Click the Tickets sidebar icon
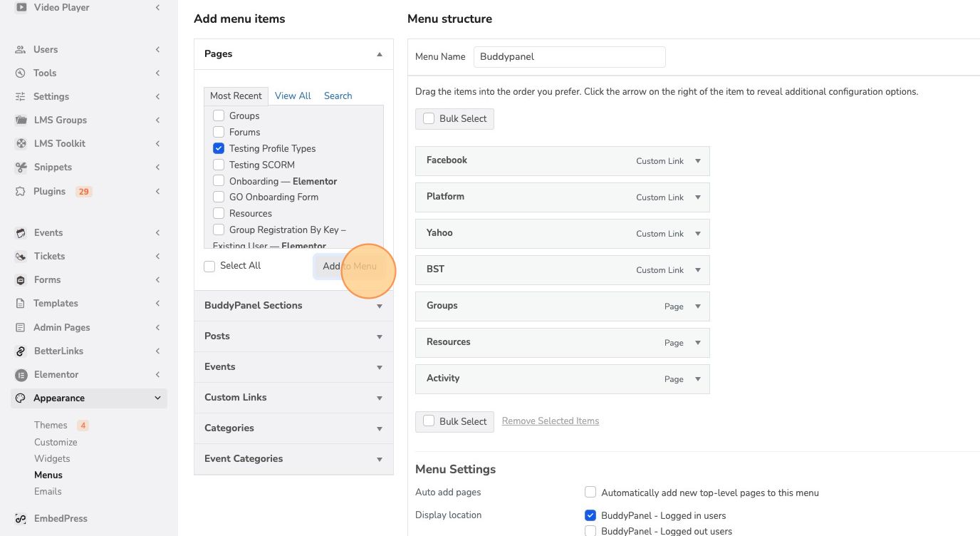 pyautogui.click(x=21, y=257)
